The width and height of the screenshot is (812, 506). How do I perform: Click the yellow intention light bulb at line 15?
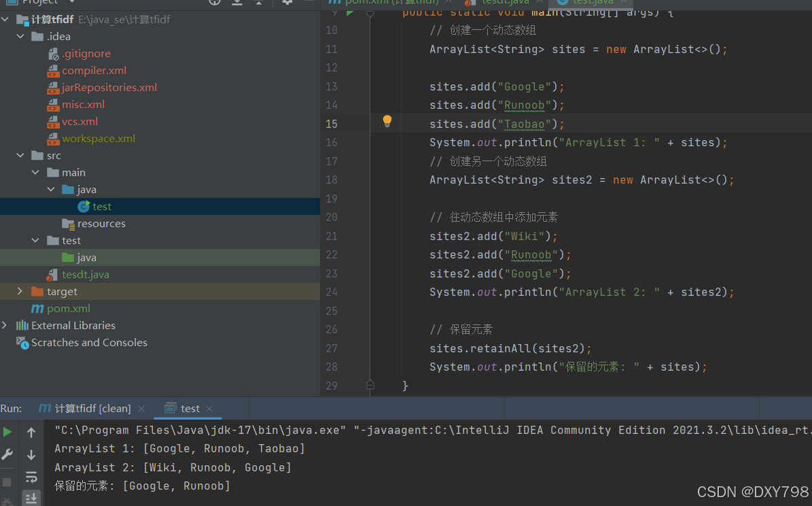coord(387,120)
